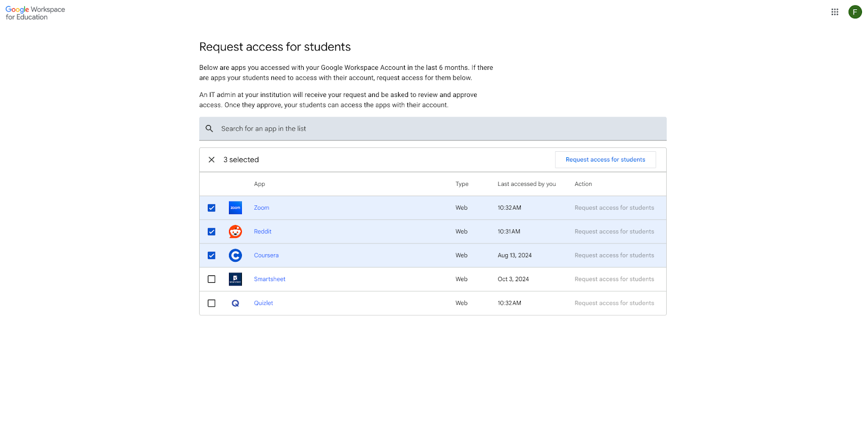This screenshot has height=446, width=868.
Task: Open the Smartsheet app link
Action: (269, 279)
